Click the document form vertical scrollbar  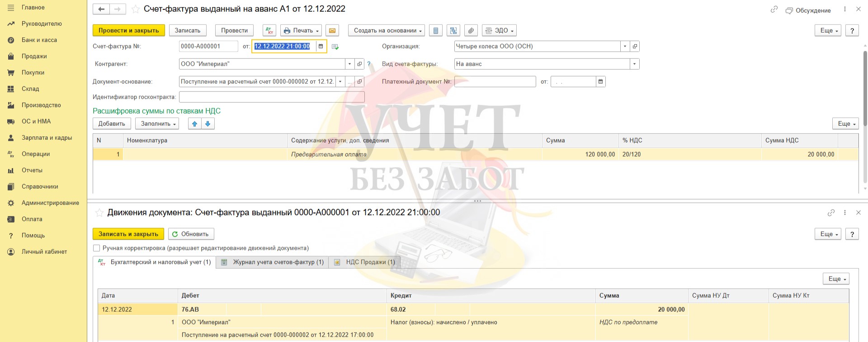point(865,90)
